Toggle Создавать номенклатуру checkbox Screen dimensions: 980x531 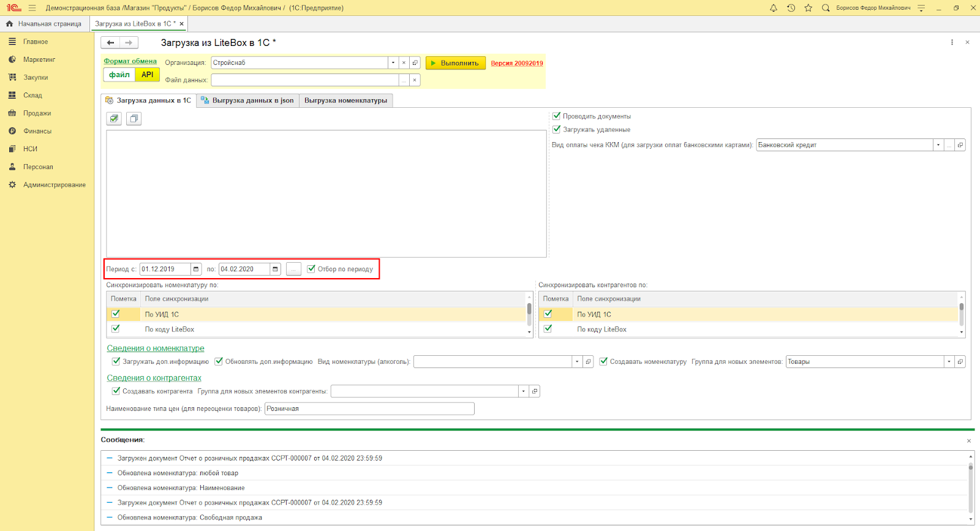pyautogui.click(x=603, y=361)
